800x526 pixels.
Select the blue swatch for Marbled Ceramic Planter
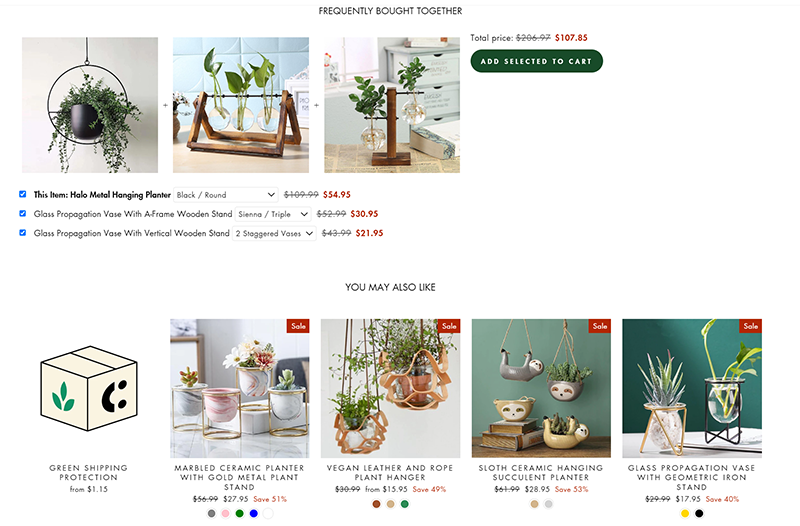click(254, 513)
